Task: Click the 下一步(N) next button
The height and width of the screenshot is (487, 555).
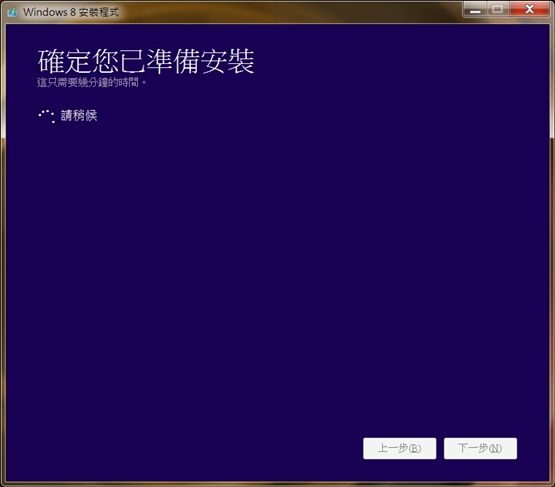Action: pos(480,448)
